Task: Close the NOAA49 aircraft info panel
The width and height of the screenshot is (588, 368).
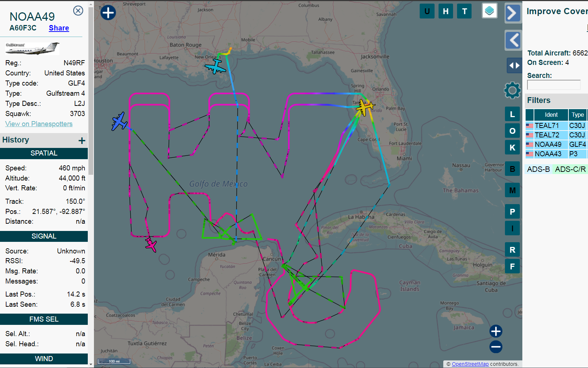Action: pyautogui.click(x=78, y=11)
